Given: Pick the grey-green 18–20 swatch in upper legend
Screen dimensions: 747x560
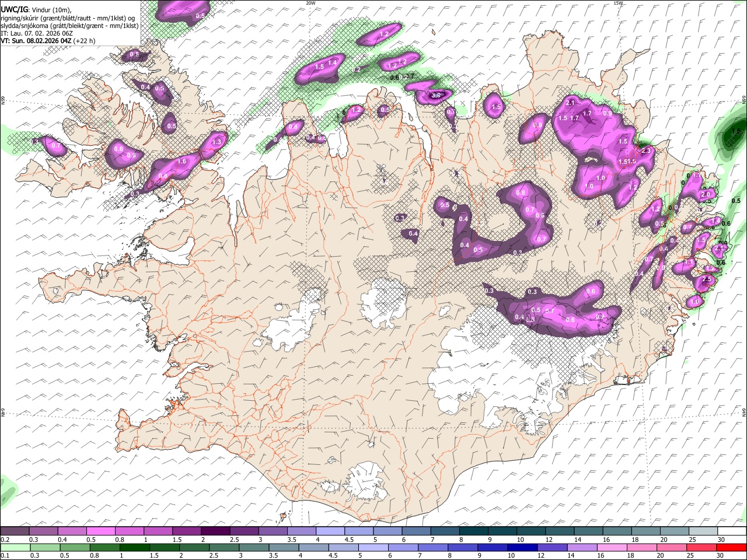Looking at the screenshot, I should pyautogui.click(x=646, y=531).
